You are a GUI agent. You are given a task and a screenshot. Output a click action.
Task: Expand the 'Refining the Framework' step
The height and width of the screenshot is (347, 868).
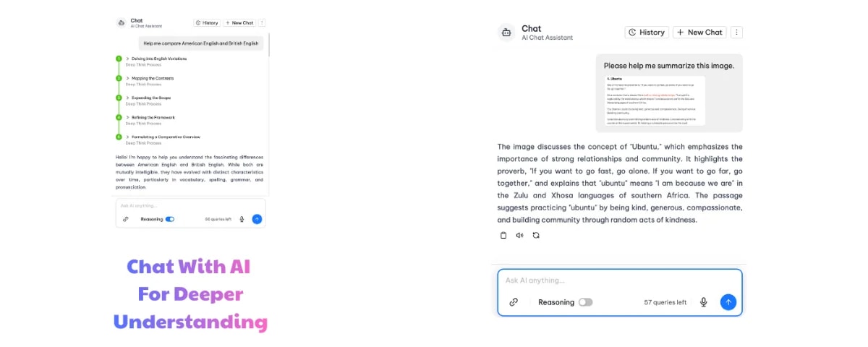(127, 117)
